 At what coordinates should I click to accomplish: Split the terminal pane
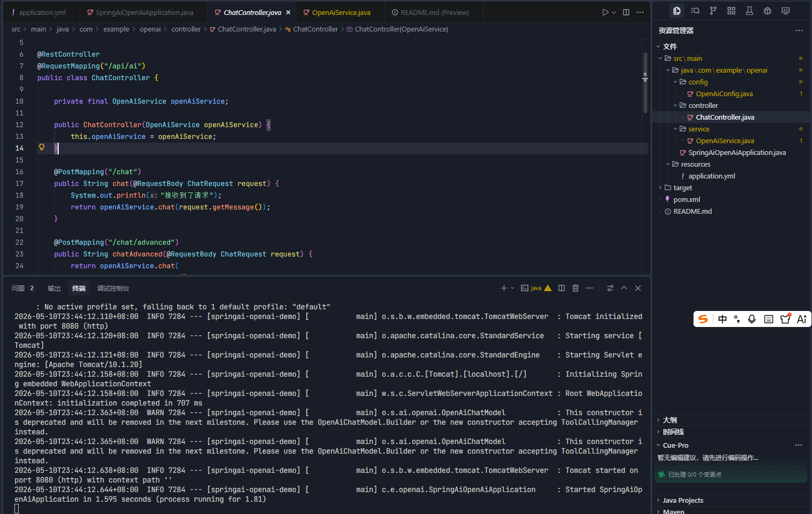pos(562,288)
